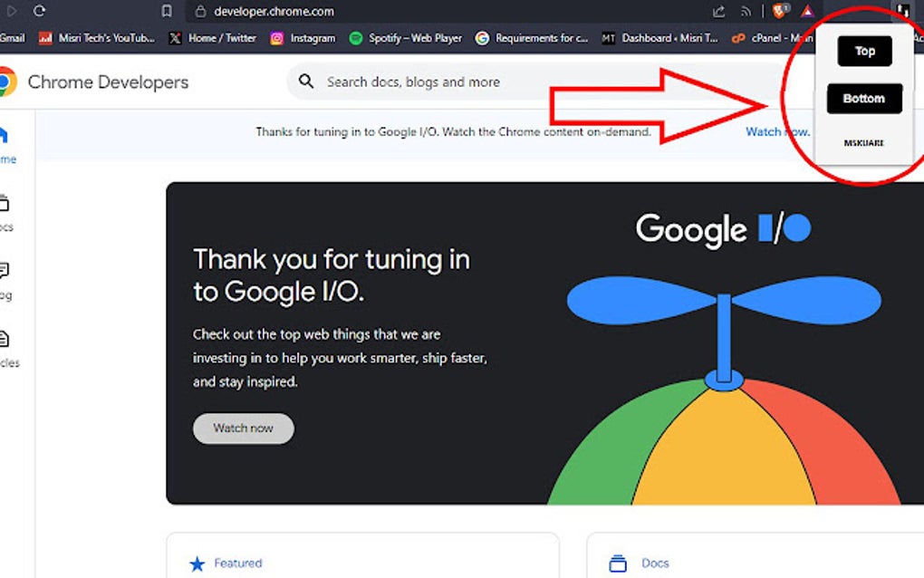Image resolution: width=924 pixels, height=578 pixels.
Task: Open the cPanel bookmark
Action: (772, 38)
